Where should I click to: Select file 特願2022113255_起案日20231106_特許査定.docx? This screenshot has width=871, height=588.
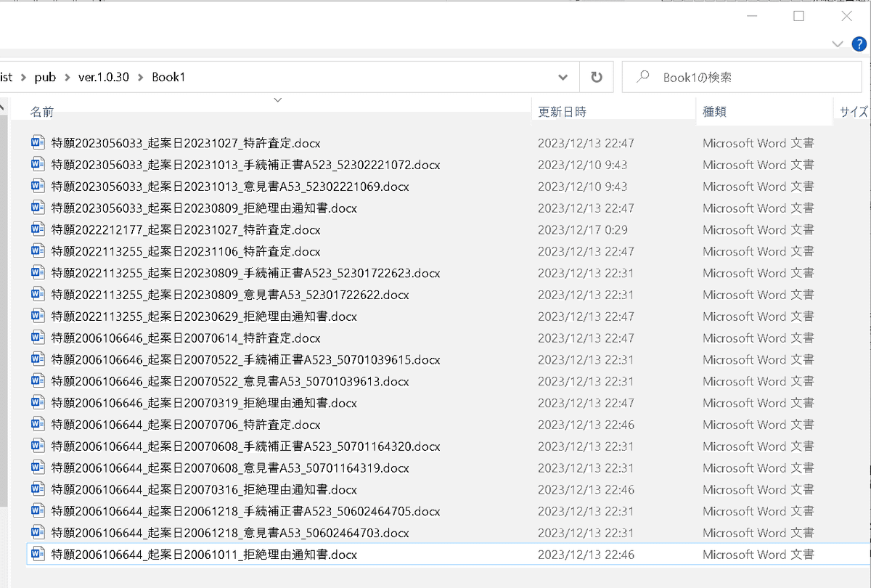click(186, 251)
